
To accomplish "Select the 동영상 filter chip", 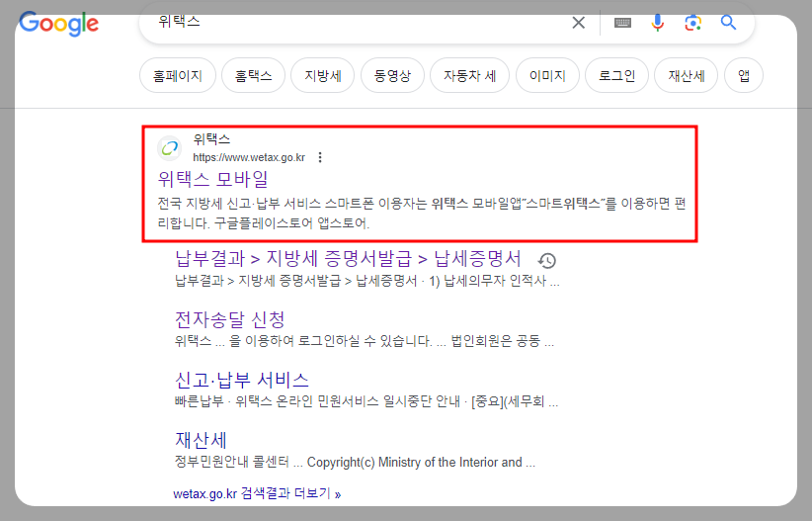I will pos(392,76).
